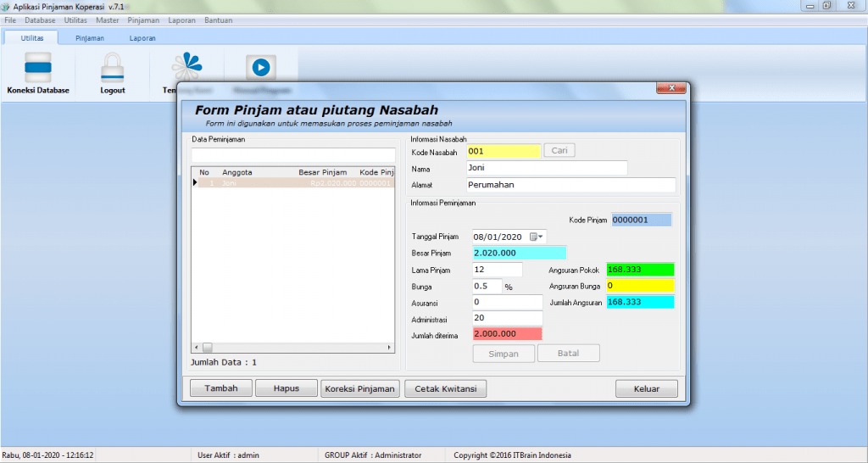Close the Form Pinjam dialog

click(x=671, y=88)
